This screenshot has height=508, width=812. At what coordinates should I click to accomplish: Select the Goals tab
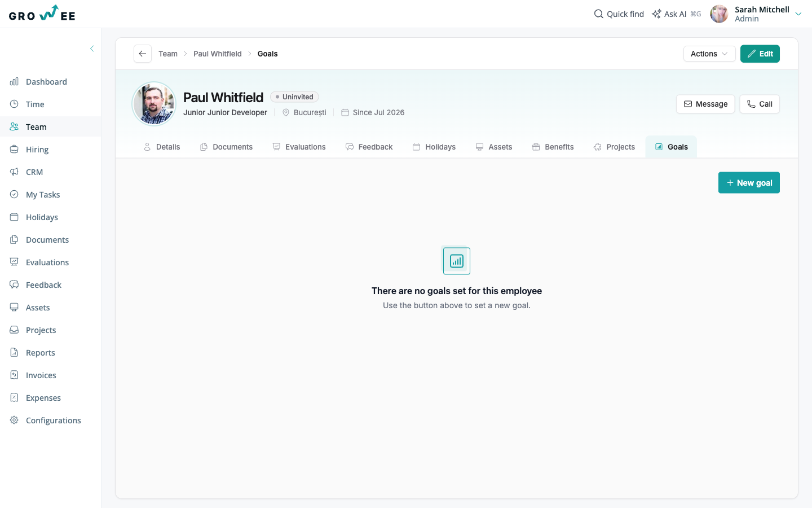pos(671,147)
